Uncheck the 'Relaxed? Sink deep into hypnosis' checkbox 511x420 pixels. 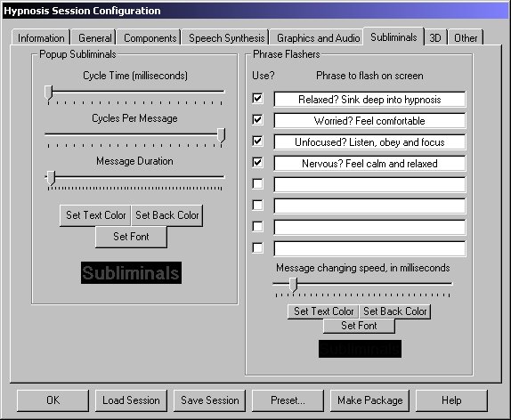click(257, 98)
